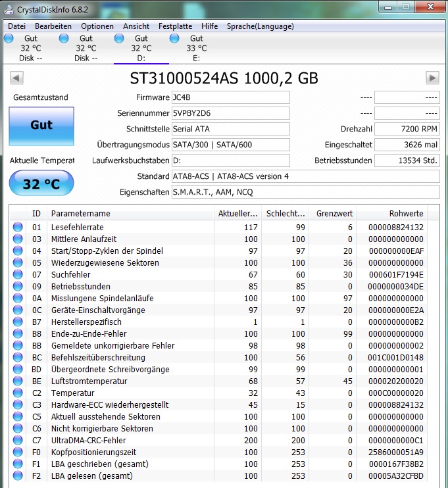Click the Schlecht... column header

286,214
